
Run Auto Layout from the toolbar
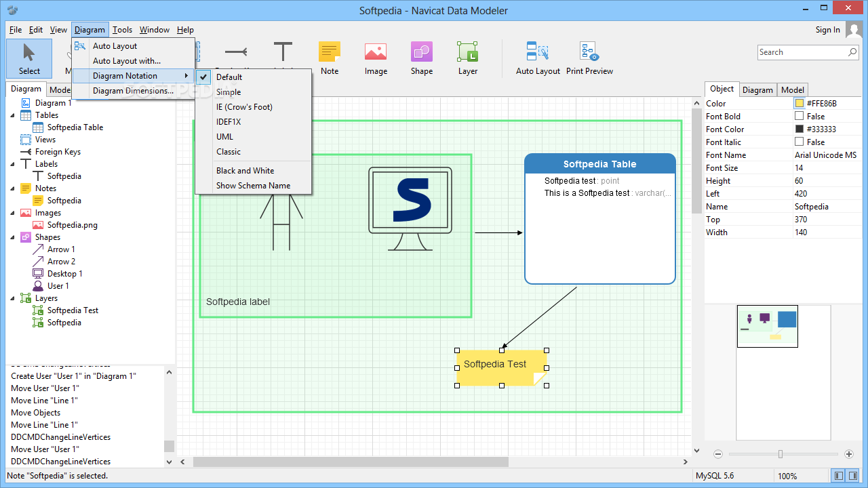pos(538,58)
